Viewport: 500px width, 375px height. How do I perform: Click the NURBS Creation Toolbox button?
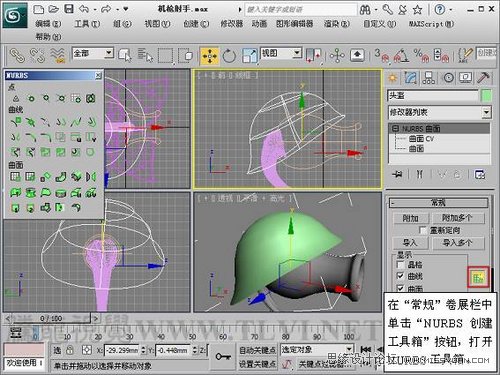pos(478,277)
